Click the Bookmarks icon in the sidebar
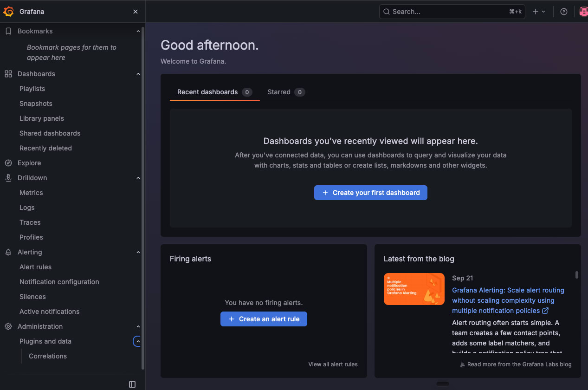Viewport: 588px width, 390px height. [8, 31]
